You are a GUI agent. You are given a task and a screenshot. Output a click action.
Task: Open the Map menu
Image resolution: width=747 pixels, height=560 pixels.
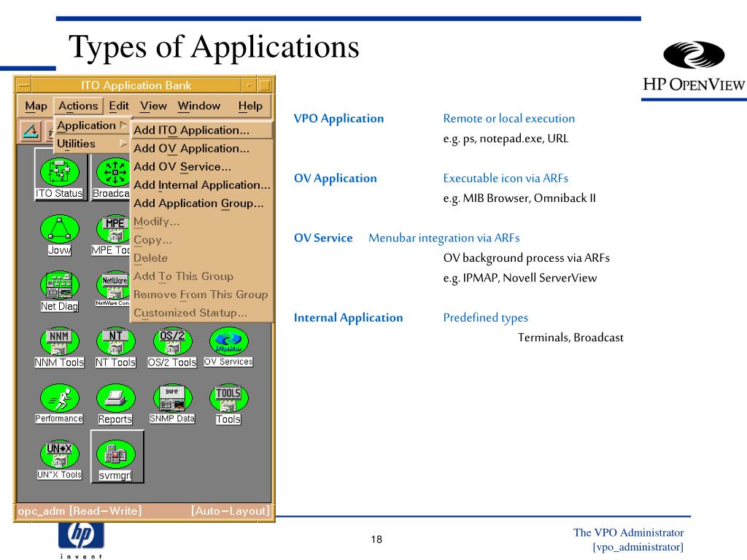pos(36,106)
